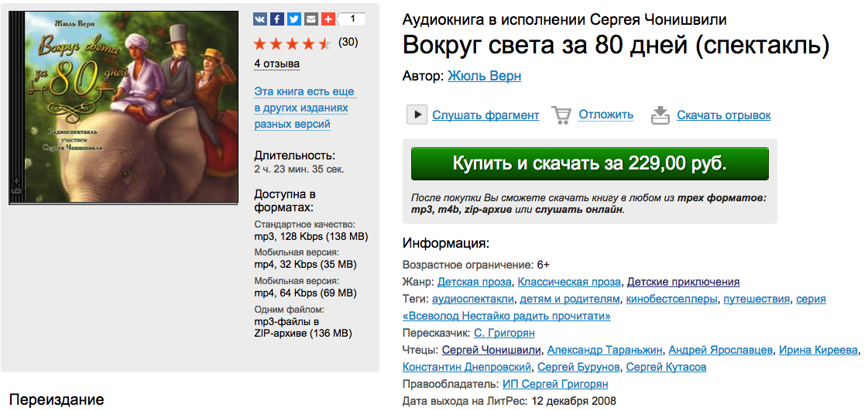The height and width of the screenshot is (411, 868).
Task: Open reader link Сергей Кутасов
Action: (x=666, y=368)
